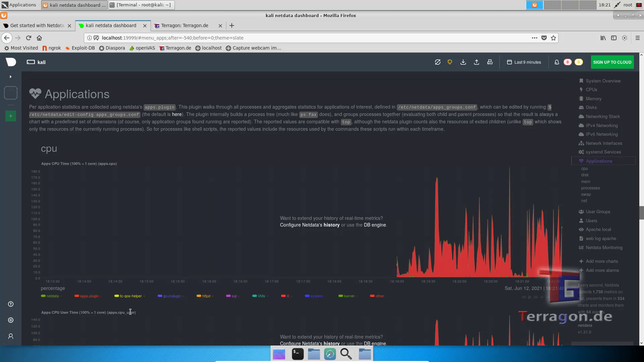The width and height of the screenshot is (644, 362).
Task: Click the 'history' link in the cpu chart
Action: pyautogui.click(x=331, y=225)
